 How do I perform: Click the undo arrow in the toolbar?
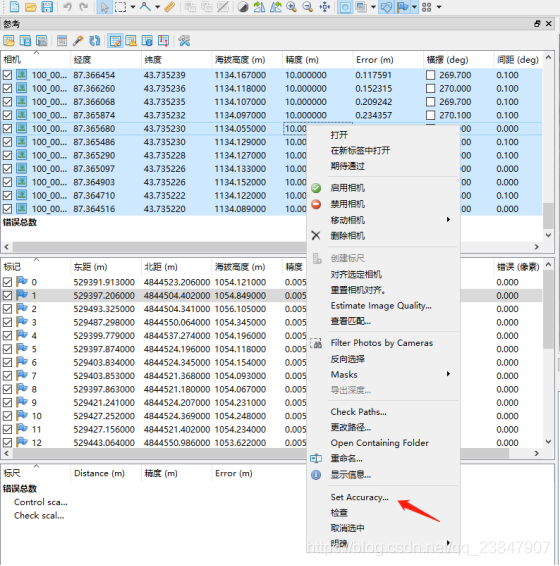click(x=67, y=7)
